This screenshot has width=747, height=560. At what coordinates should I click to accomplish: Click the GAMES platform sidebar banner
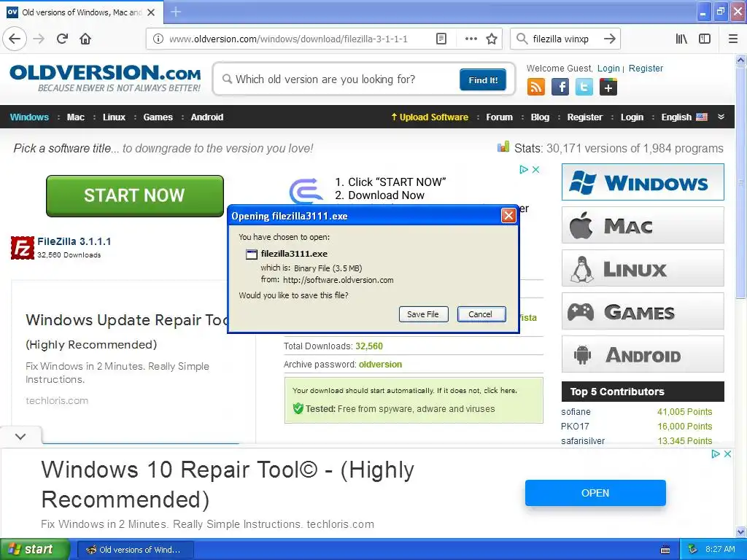pyautogui.click(x=643, y=311)
